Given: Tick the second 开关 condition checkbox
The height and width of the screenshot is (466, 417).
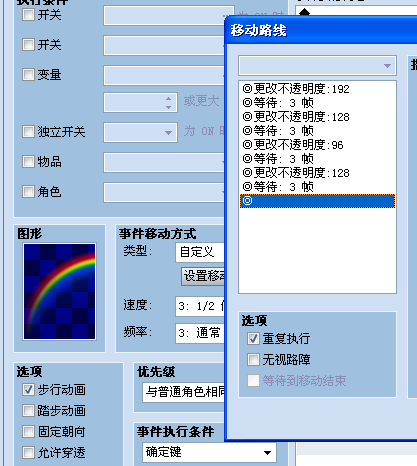Looking at the screenshot, I should click(28, 44).
